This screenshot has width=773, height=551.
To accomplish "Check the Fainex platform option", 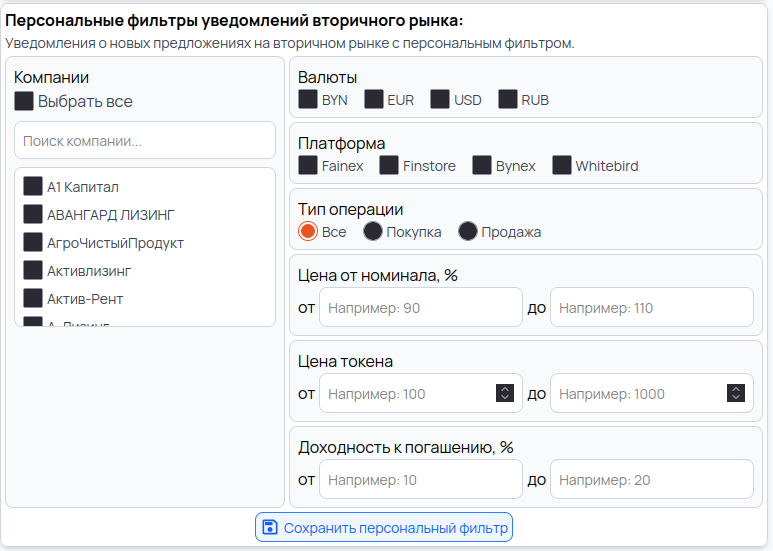I will [x=308, y=165].
